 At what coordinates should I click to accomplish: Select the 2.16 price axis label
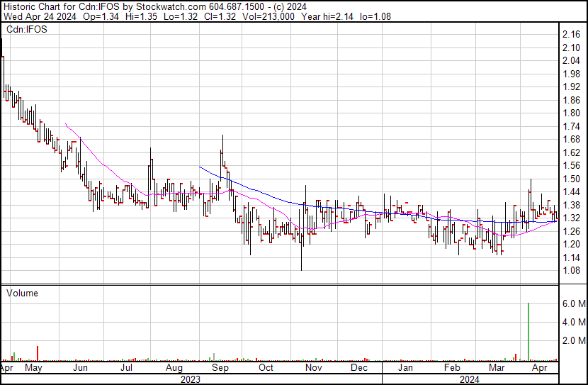tap(571, 34)
